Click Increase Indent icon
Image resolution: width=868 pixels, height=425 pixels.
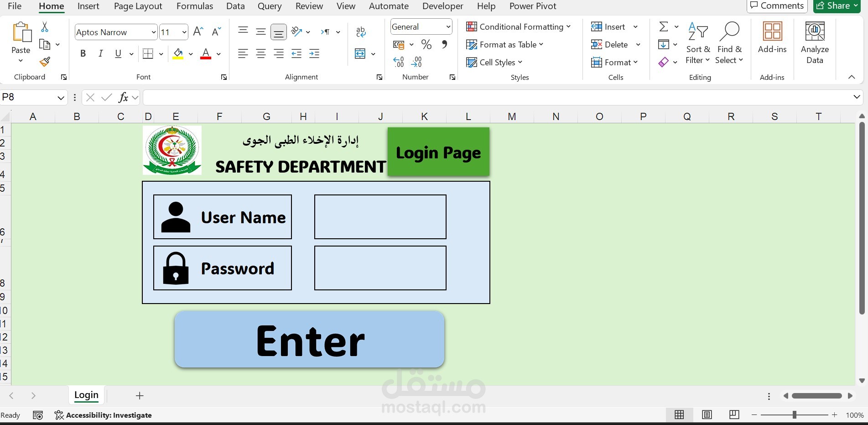coord(314,53)
